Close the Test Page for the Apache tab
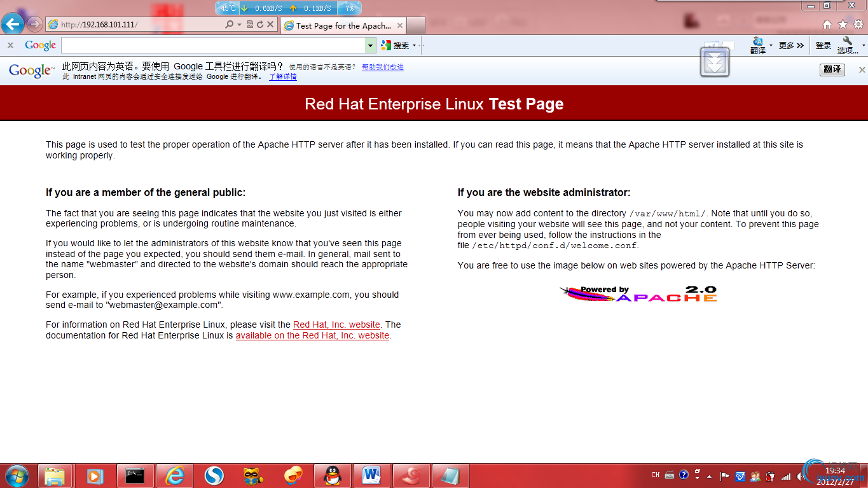Image resolution: width=868 pixels, height=488 pixels. (x=400, y=25)
